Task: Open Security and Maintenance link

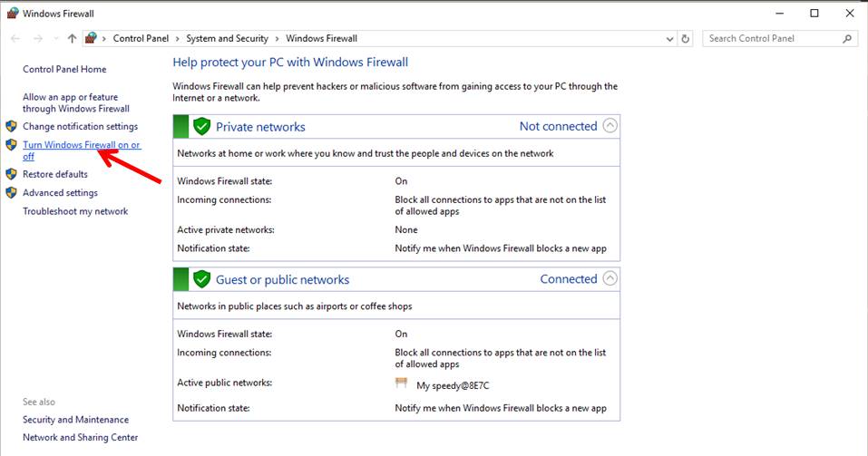Action: tap(75, 420)
